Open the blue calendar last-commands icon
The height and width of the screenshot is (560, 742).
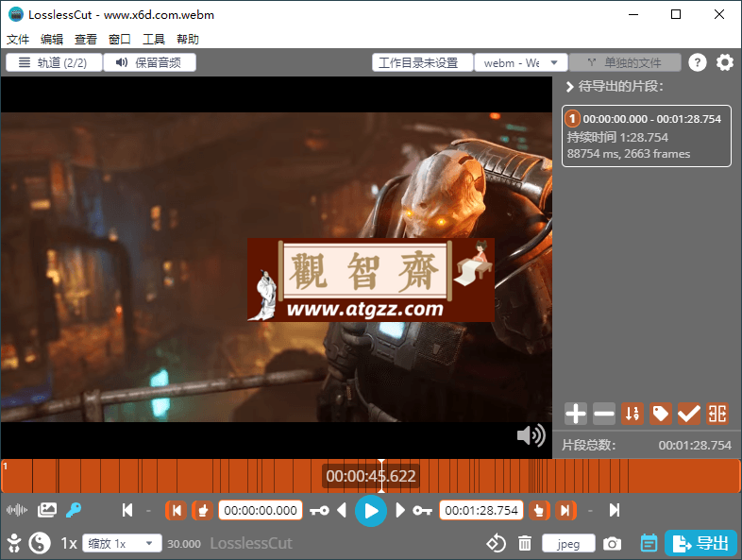pos(649,543)
